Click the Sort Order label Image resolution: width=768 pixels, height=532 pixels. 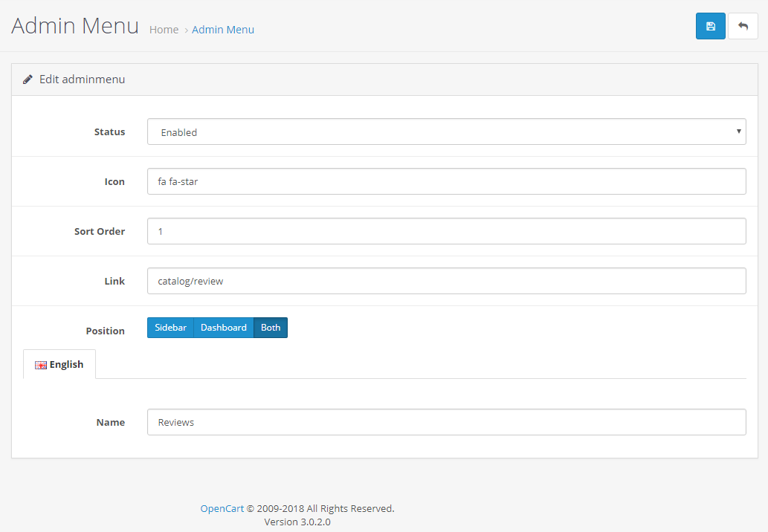click(100, 231)
